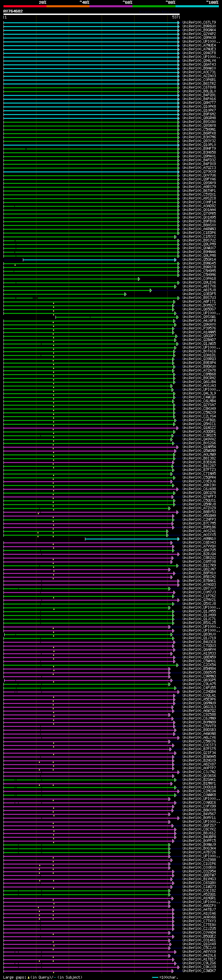
Task: Select hit label UniRef100_Q1JWG5
Action: click(199, 343)
